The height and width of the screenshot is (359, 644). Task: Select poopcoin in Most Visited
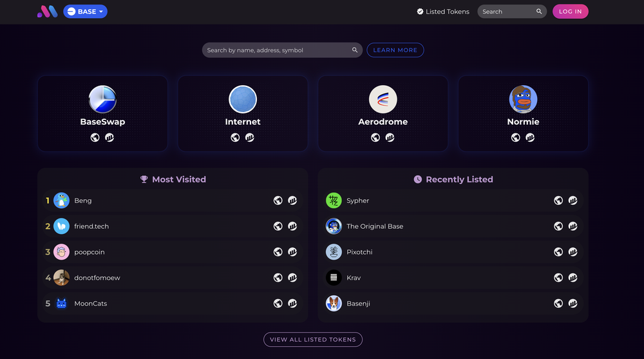[173, 252]
